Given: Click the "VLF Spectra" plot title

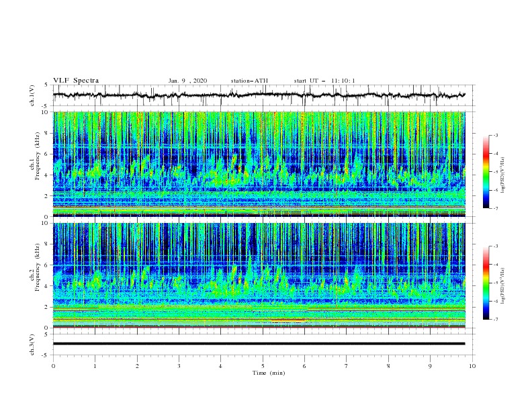Looking at the screenshot, I should [x=76, y=81].
